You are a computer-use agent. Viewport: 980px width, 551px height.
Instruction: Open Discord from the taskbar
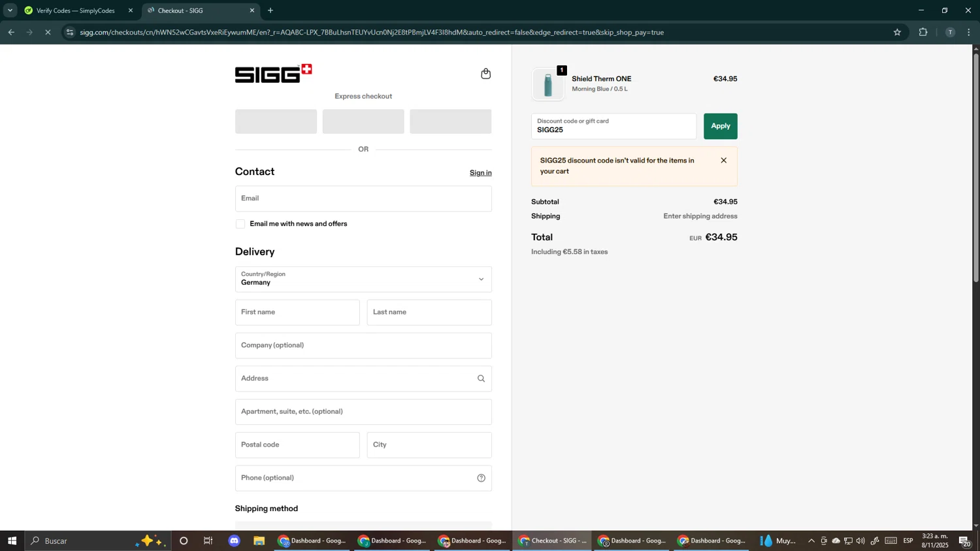235,541
